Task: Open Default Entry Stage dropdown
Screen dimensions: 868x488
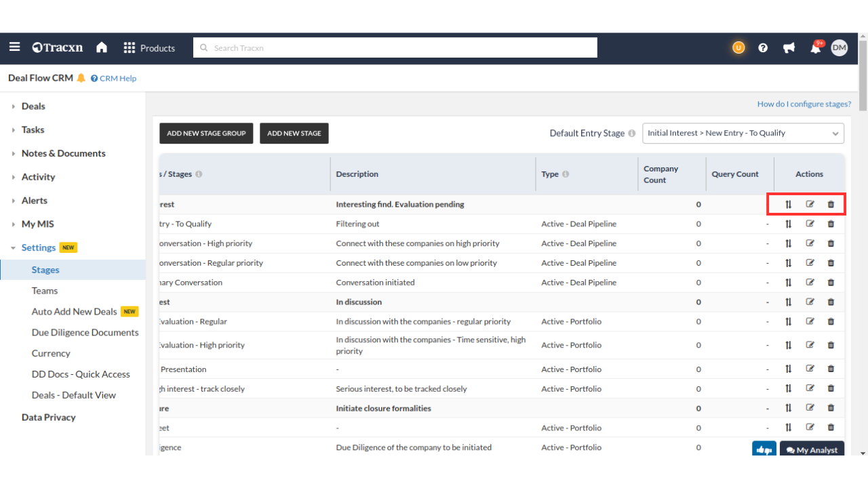Action: tap(743, 134)
